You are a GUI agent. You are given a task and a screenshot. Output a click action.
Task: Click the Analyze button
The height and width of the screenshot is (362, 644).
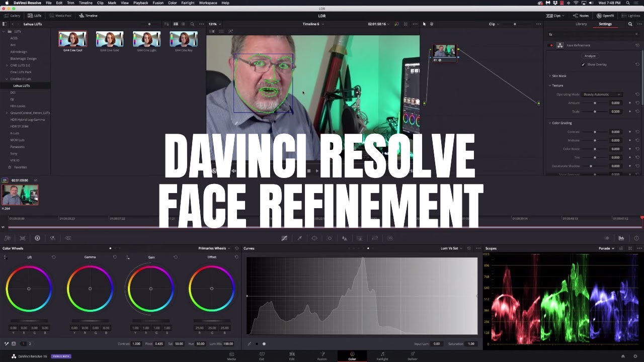point(590,56)
